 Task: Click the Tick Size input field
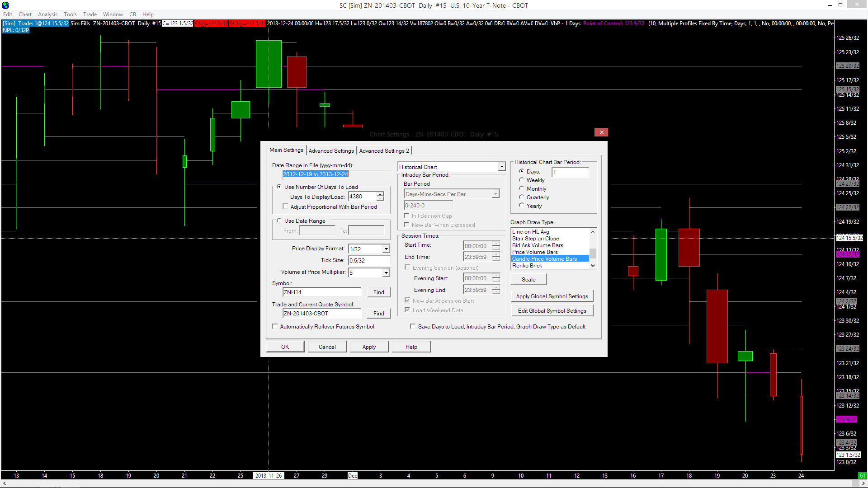pyautogui.click(x=368, y=260)
